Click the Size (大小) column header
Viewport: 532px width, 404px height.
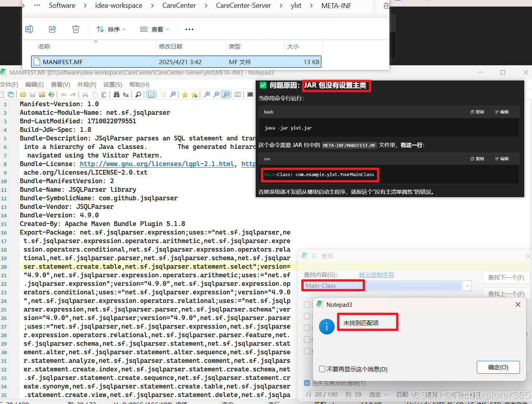293,46
